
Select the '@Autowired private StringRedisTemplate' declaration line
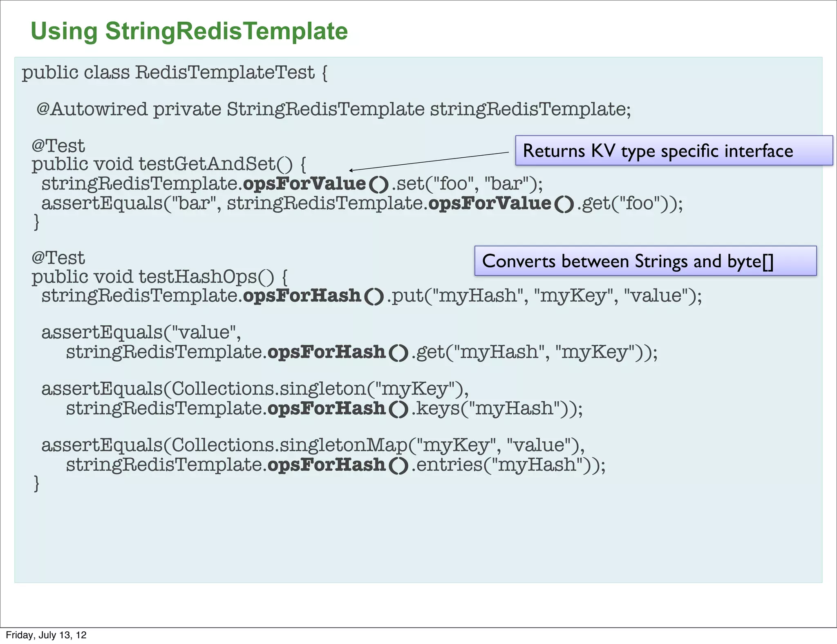pos(334,110)
